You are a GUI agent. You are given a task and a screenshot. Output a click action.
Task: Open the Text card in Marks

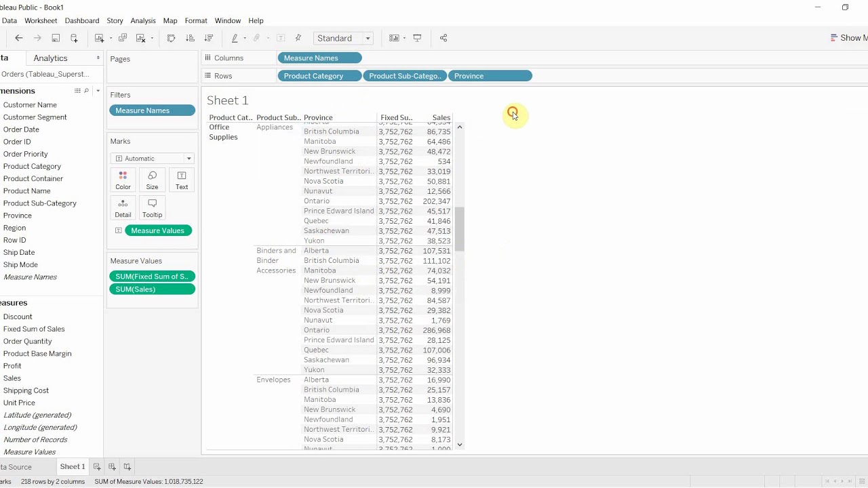click(x=182, y=180)
